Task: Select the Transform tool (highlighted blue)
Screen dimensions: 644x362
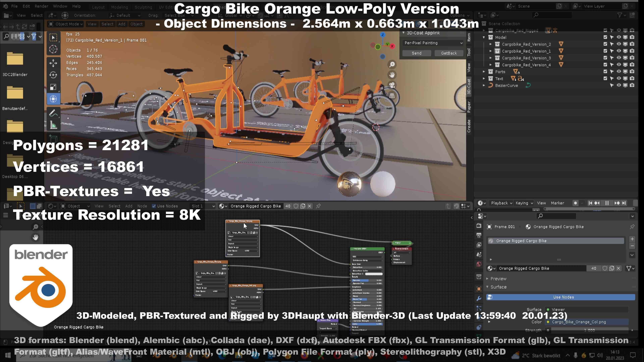Action: coord(53,99)
